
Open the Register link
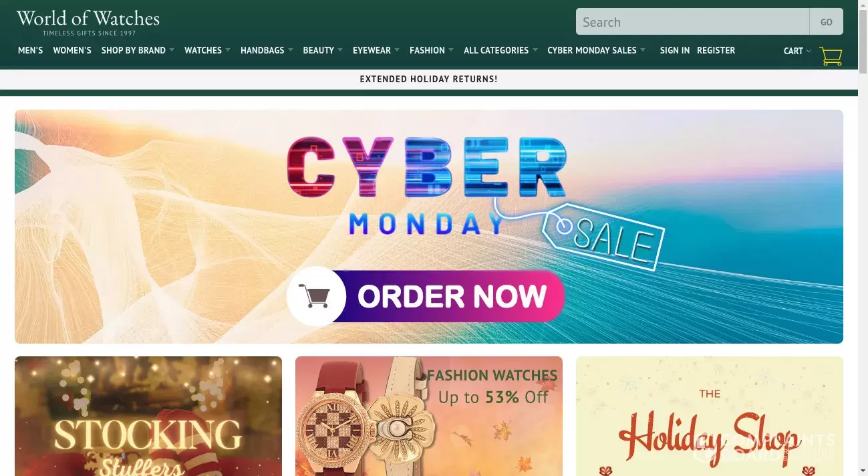pyautogui.click(x=716, y=50)
